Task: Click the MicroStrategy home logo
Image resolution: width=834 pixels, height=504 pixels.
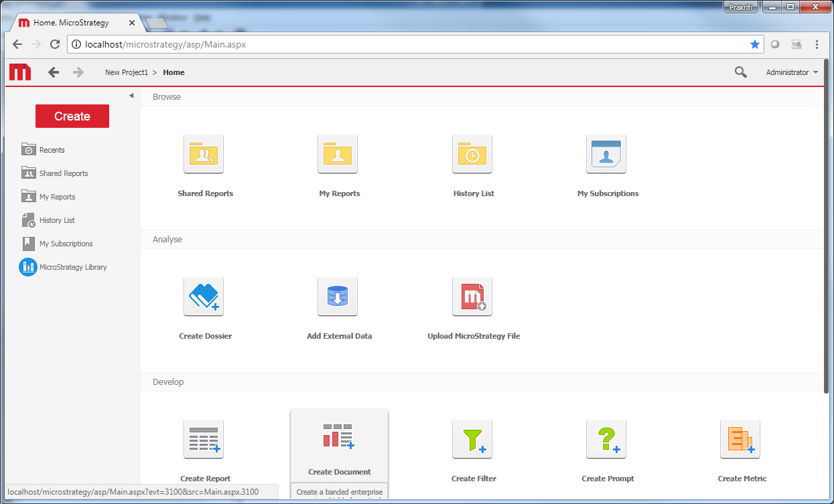Action: click(19, 72)
